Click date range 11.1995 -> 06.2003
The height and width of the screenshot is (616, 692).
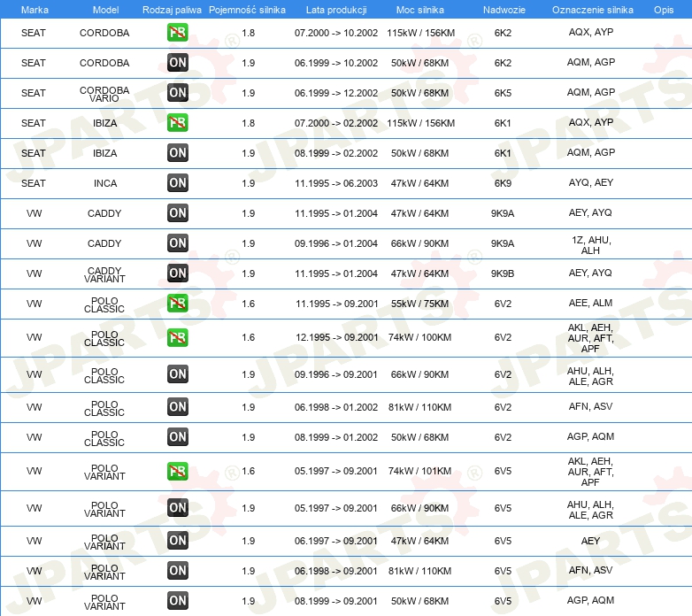pos(336,183)
